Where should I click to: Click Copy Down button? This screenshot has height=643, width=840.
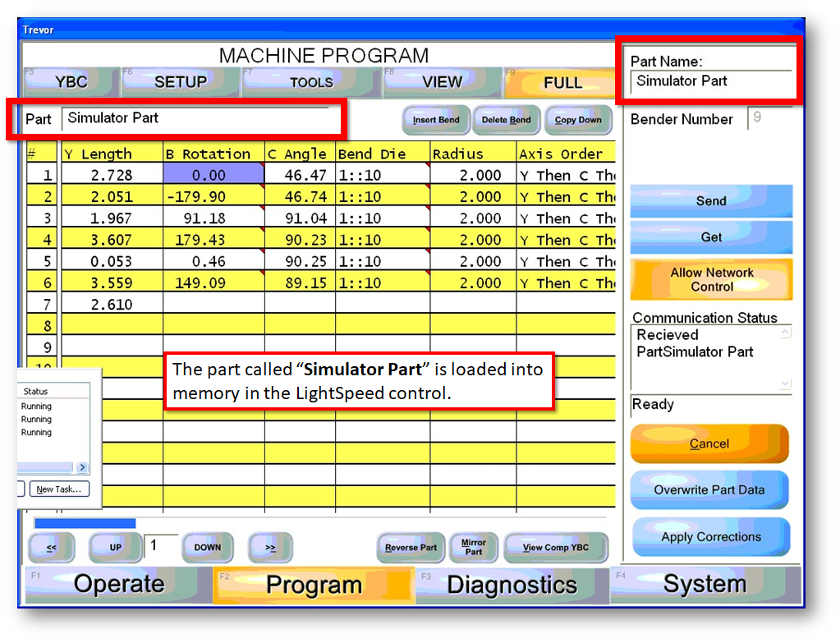(578, 120)
